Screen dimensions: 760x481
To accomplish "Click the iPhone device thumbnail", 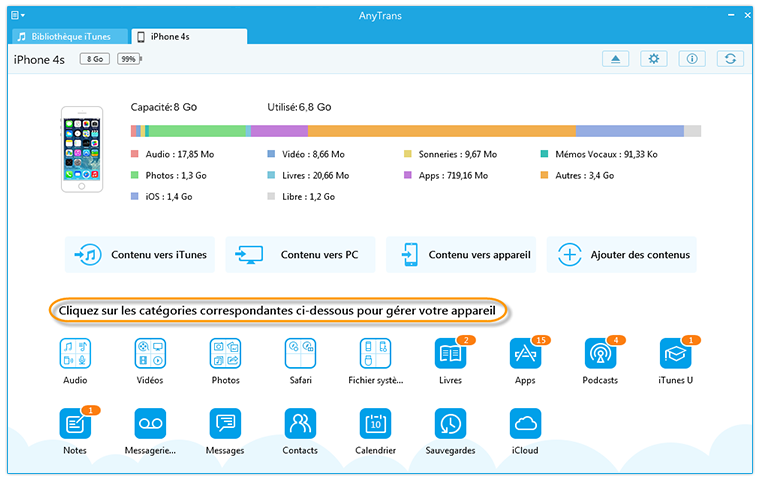I will (82, 149).
